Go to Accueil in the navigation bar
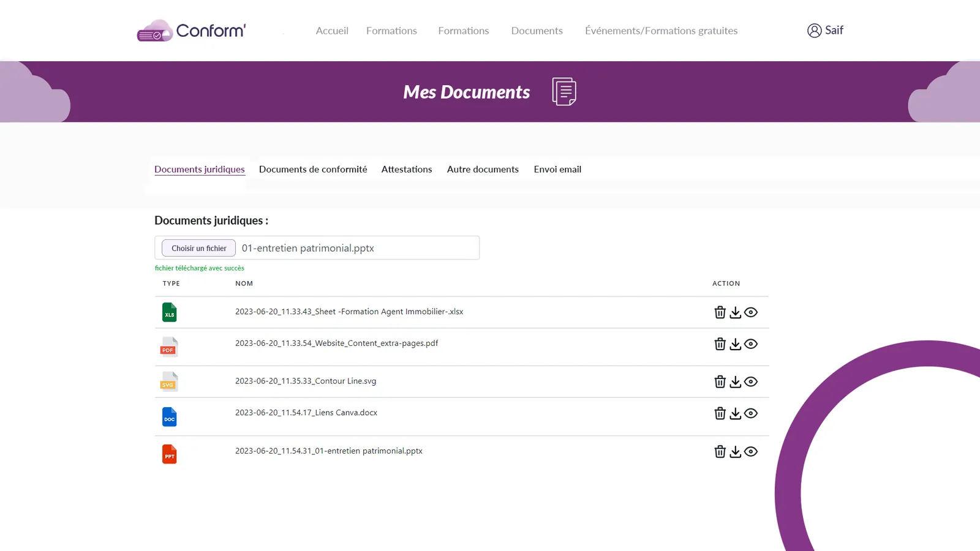Viewport: 980px width, 551px height. click(332, 31)
